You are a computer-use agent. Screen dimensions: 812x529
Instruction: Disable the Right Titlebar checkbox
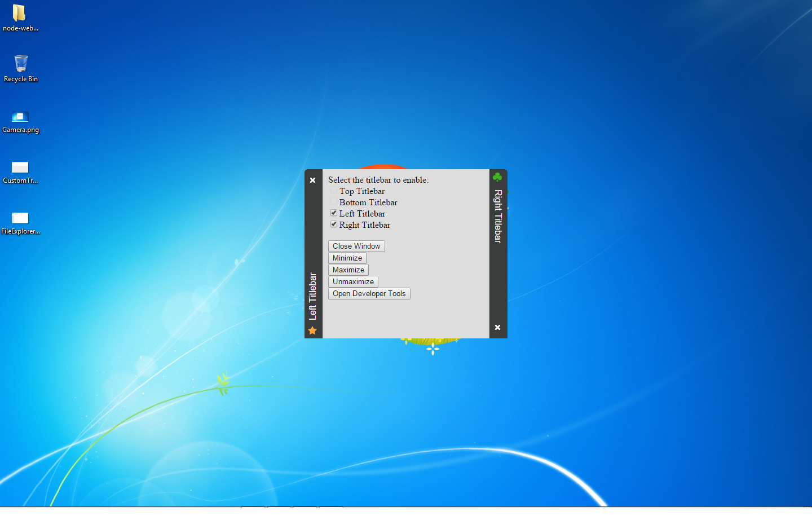click(334, 224)
